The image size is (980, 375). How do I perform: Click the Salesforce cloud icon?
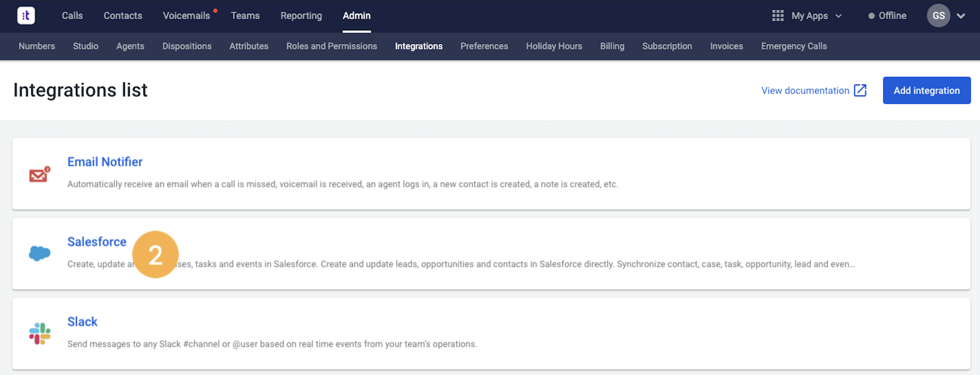coord(40,253)
